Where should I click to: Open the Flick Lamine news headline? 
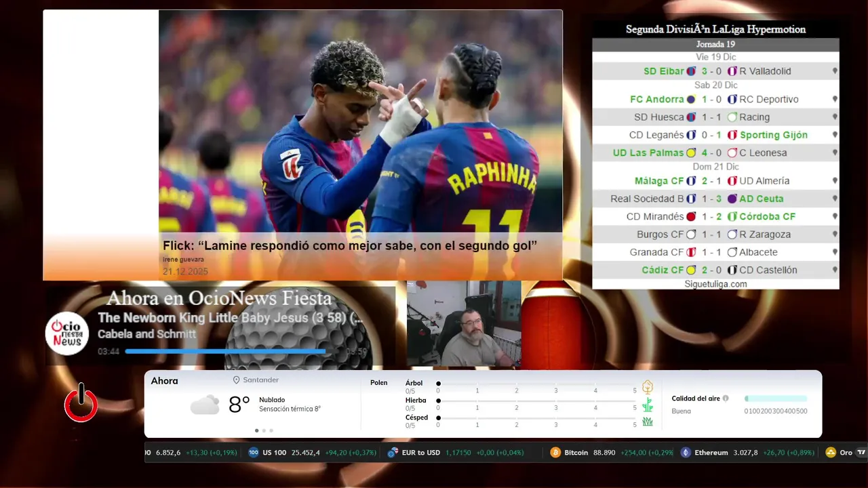(x=350, y=245)
